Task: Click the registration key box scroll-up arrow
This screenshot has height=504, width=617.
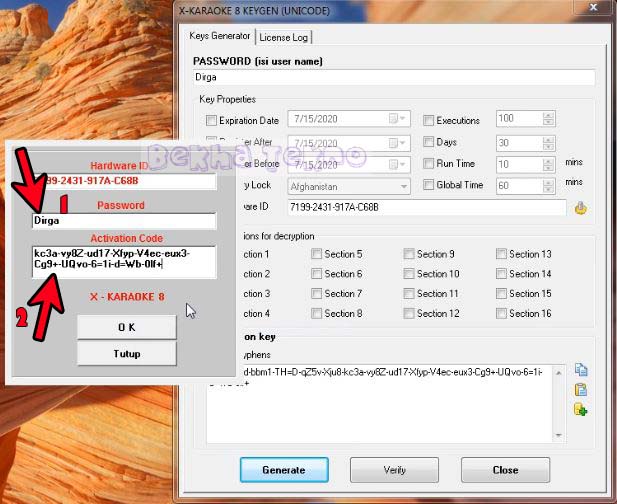Action: (559, 372)
